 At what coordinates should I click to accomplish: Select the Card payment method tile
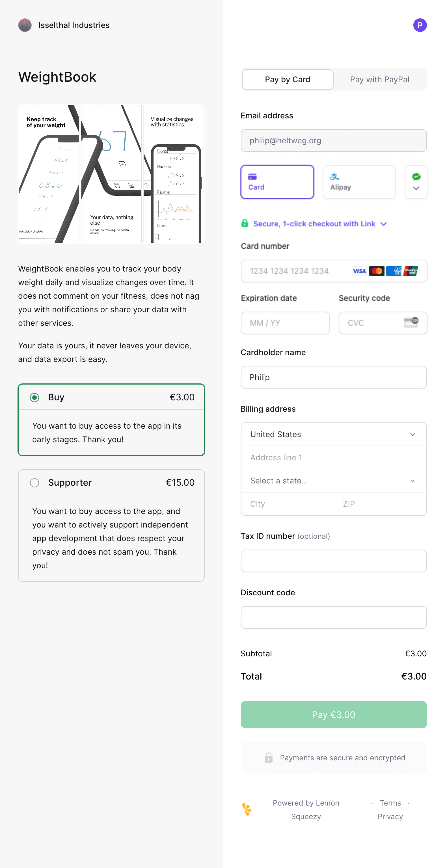277,182
